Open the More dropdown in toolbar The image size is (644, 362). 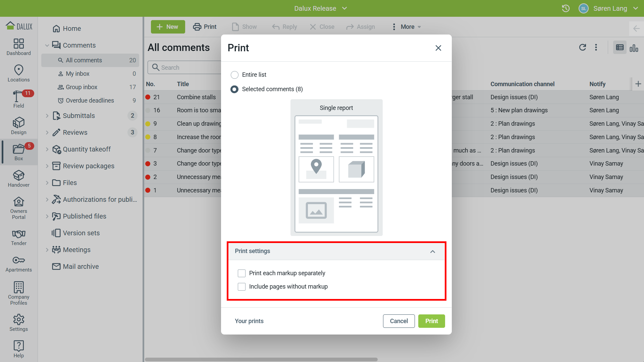pos(407,27)
